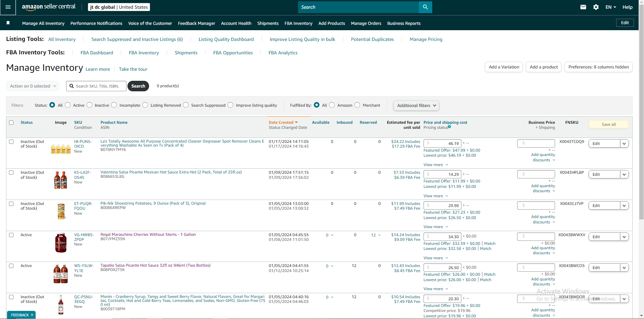This screenshot has width=644, height=319.
Task: Open Feedback Manager menu item
Action: tap(197, 23)
